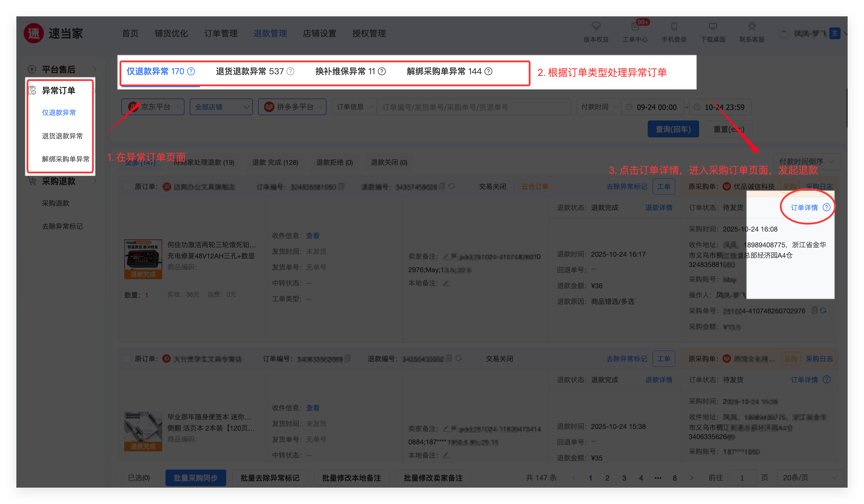
Task: Contact support via 联系客服 headset icon
Action: tap(751, 26)
